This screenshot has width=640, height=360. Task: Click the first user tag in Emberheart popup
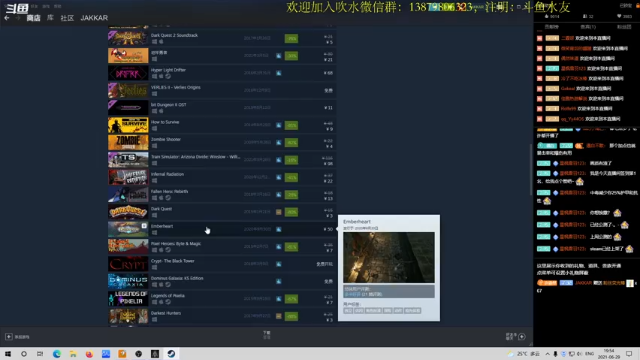[x=348, y=311]
